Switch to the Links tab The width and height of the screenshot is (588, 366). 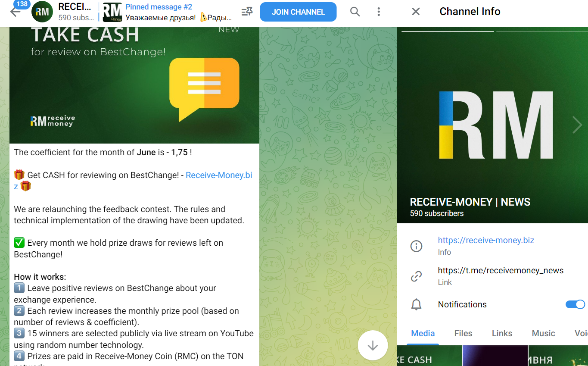click(x=502, y=333)
